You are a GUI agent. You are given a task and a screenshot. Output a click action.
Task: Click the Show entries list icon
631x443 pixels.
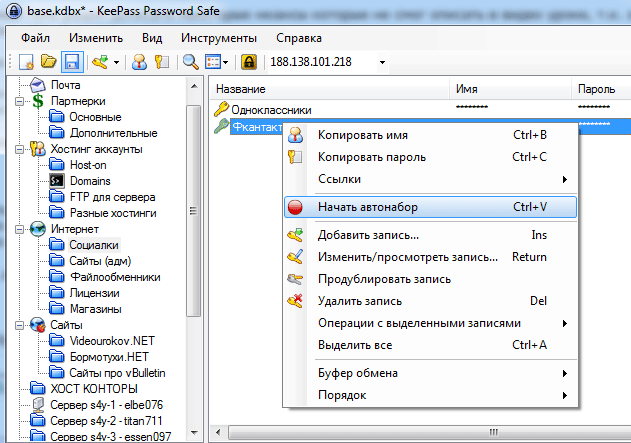tap(213, 62)
